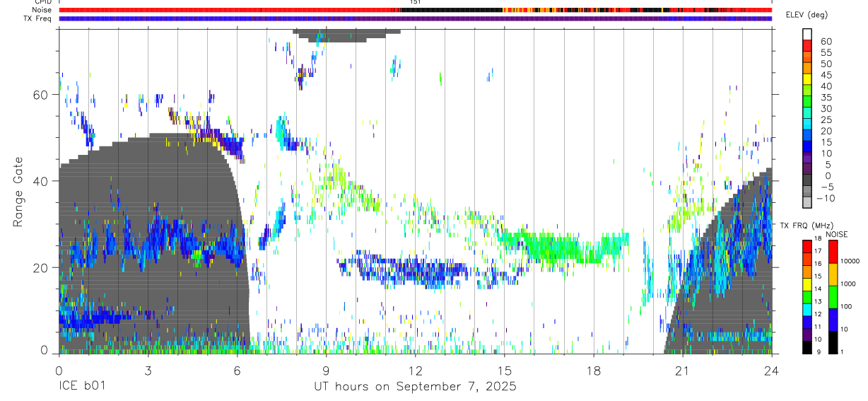This screenshot has height=401, width=868.
Task: Click the 'TX Freq' strip label
Action: click(x=38, y=18)
